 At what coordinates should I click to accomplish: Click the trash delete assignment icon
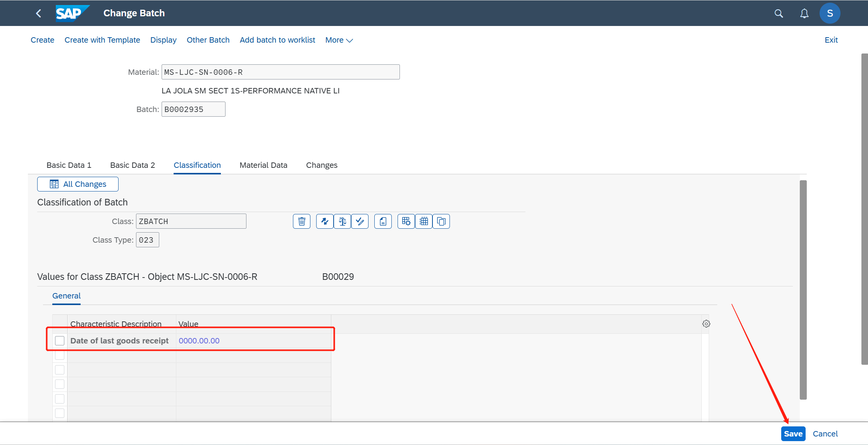click(301, 221)
